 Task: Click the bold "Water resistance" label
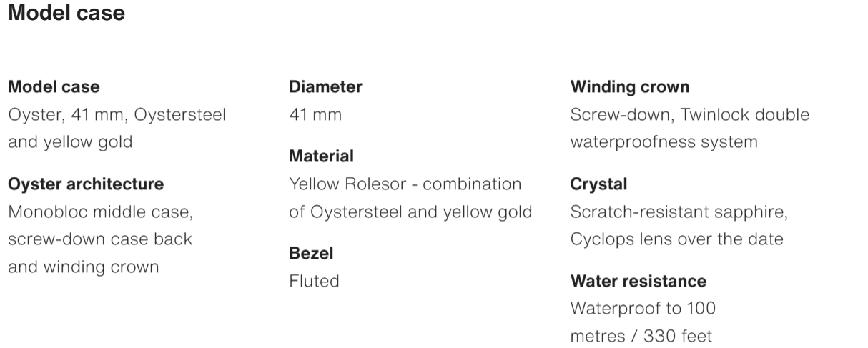pyautogui.click(x=638, y=281)
